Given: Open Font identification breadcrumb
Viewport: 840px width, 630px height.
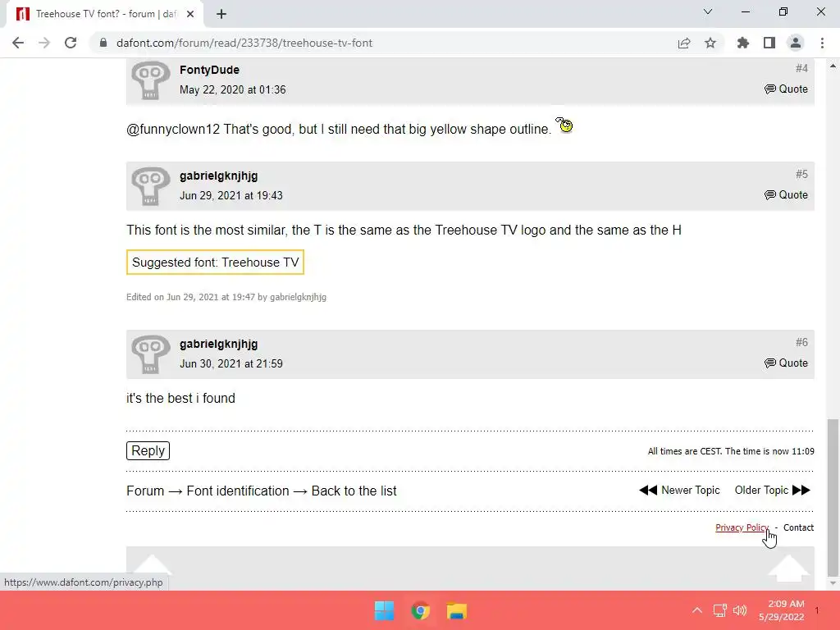Looking at the screenshot, I should (x=238, y=491).
